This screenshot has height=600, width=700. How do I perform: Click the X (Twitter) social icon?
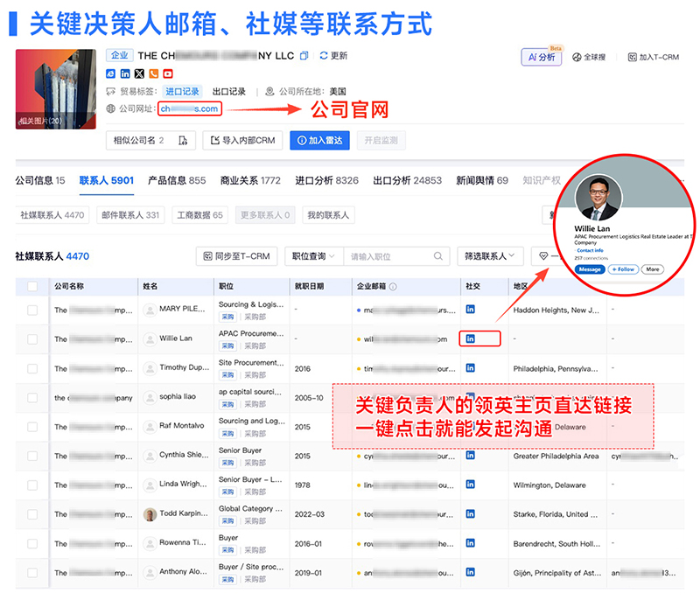tap(138, 73)
